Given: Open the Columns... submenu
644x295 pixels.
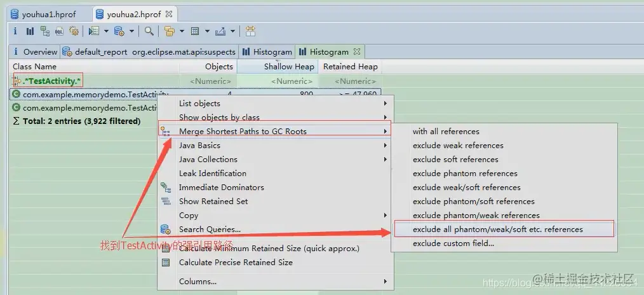Looking at the screenshot, I should (276, 282).
